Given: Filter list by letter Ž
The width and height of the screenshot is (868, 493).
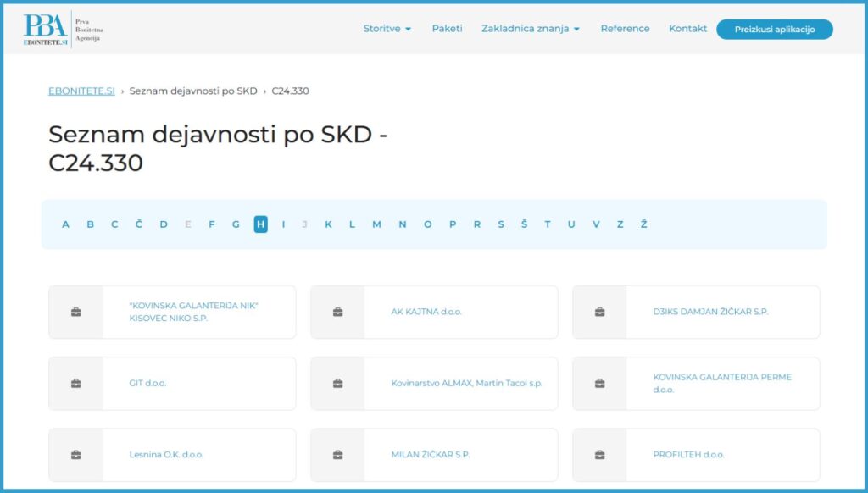Looking at the screenshot, I should 644,224.
